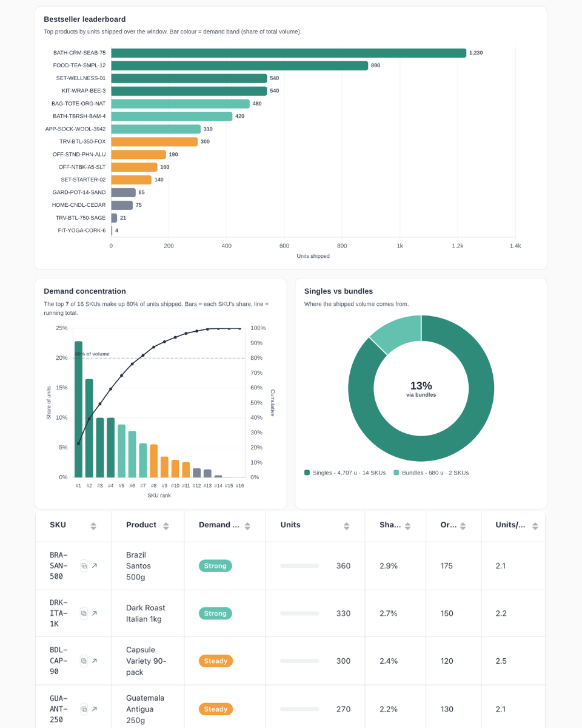Copy the GUA-ANT-250 SKU code
Image resolution: width=582 pixels, height=728 pixels.
coord(84,709)
